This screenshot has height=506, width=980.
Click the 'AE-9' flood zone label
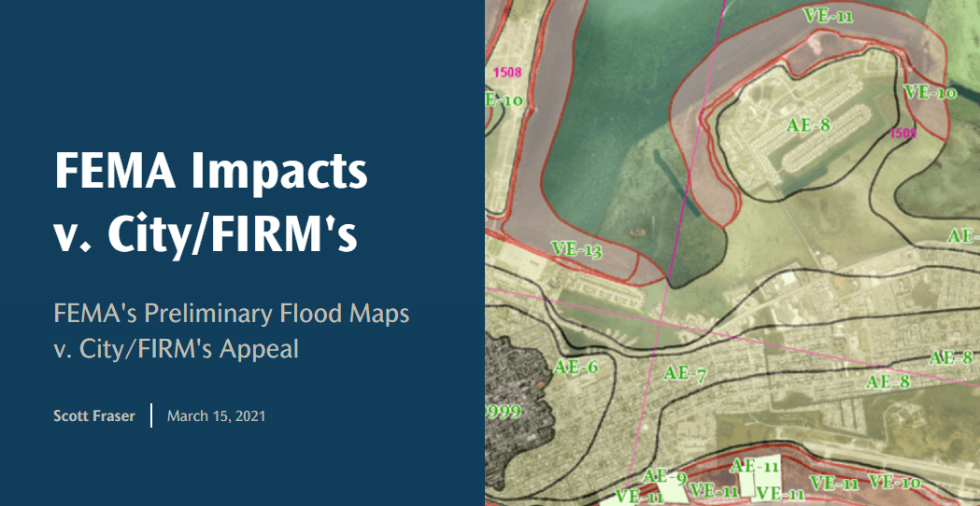click(x=665, y=477)
